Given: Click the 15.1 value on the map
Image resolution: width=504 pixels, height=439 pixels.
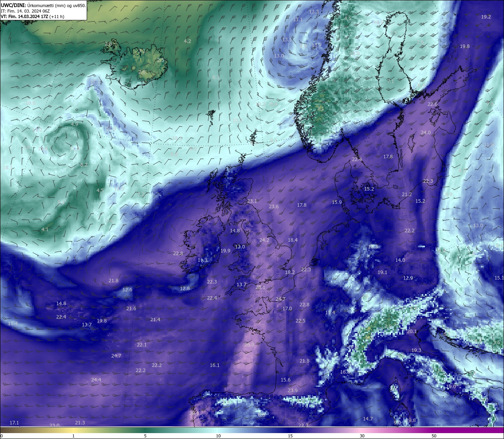Looking at the screenshot, I should (499, 278).
